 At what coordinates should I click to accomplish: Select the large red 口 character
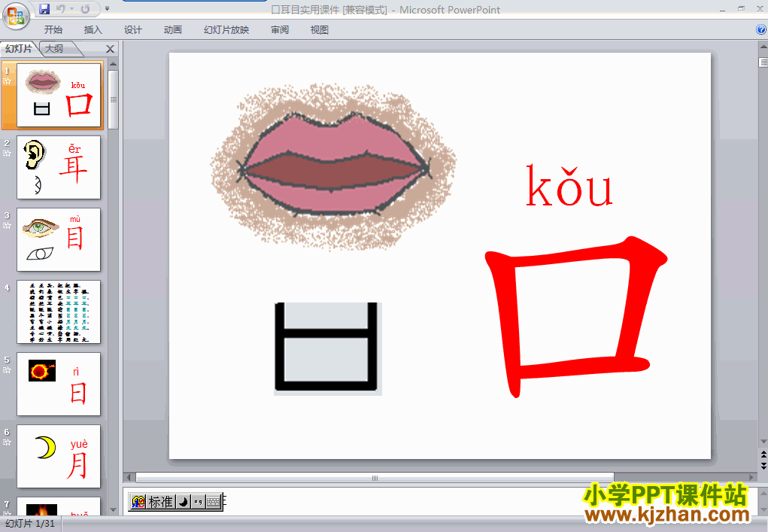(x=576, y=317)
